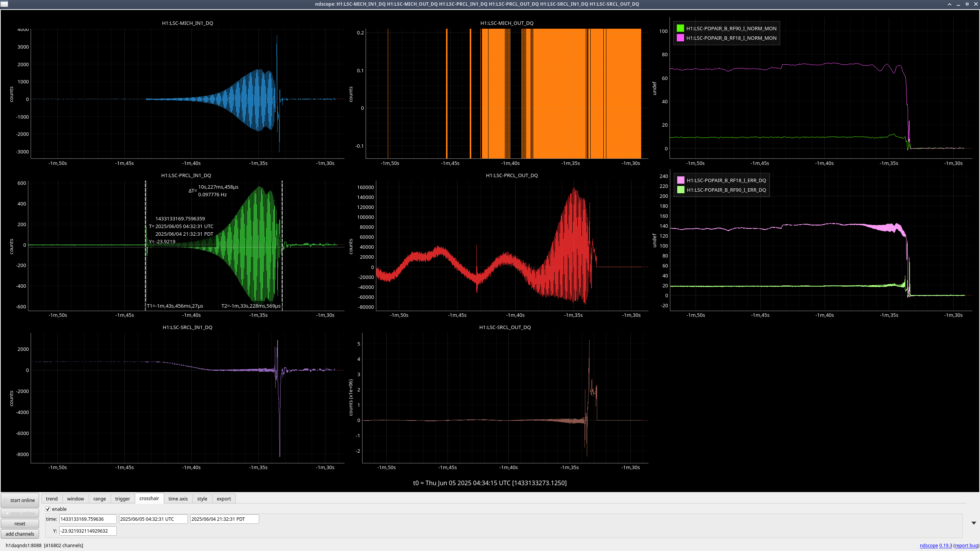The height and width of the screenshot is (551, 980).
Task: Click the pink RF18_I_ERR_DQ legend swatch
Action: 681,180
